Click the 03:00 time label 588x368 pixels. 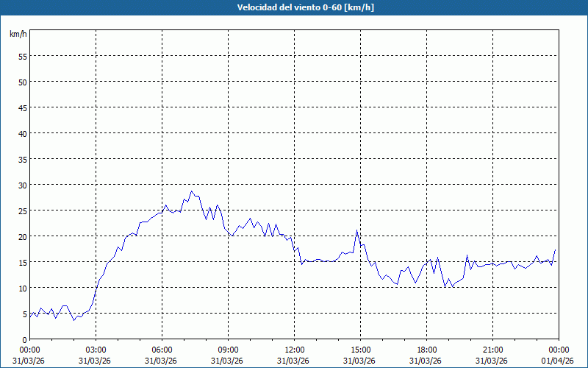(96, 350)
